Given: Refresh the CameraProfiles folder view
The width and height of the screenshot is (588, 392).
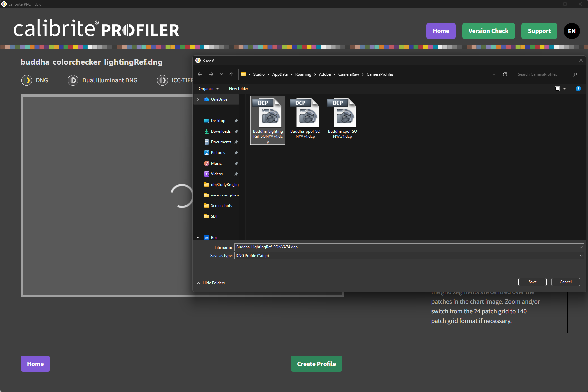Looking at the screenshot, I should point(505,74).
